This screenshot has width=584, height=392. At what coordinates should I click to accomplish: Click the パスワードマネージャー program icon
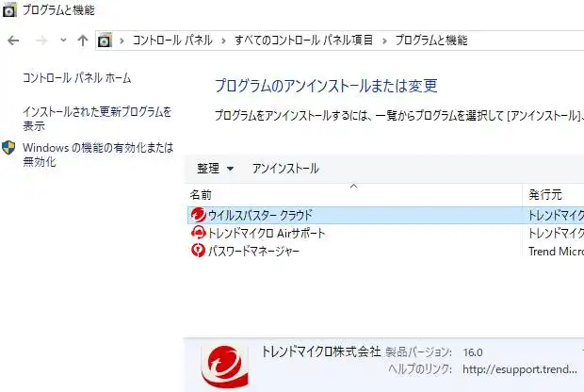coord(198,250)
